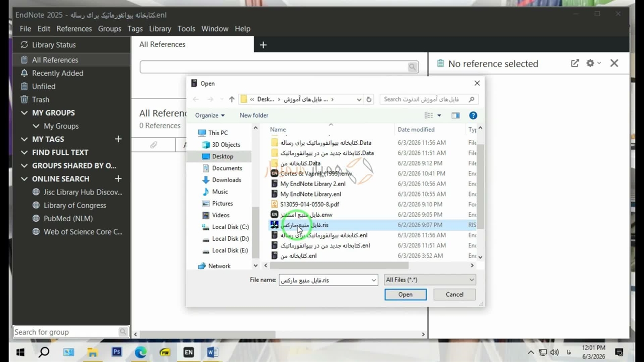644x362 pixels.
Task: Click globe icon for Web of Science
Action: (x=36, y=232)
